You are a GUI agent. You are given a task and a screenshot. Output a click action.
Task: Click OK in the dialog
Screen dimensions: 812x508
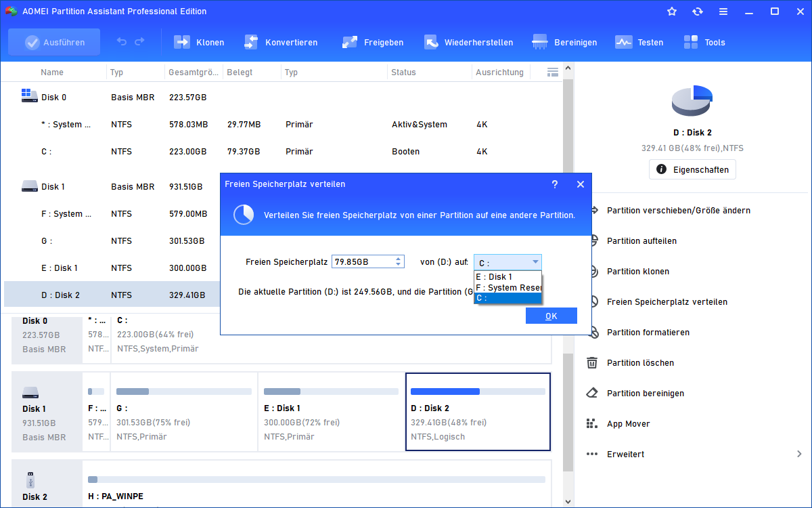pyautogui.click(x=551, y=316)
